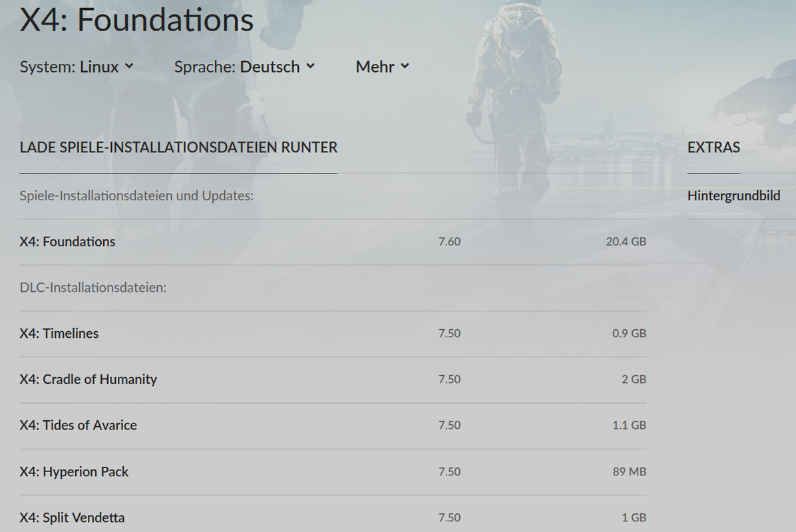Download the X4: Hyperion Pack DLC

tap(74, 471)
